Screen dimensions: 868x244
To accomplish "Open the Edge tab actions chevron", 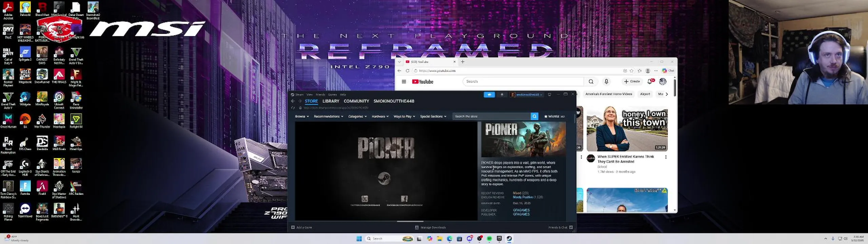I will click(399, 62).
